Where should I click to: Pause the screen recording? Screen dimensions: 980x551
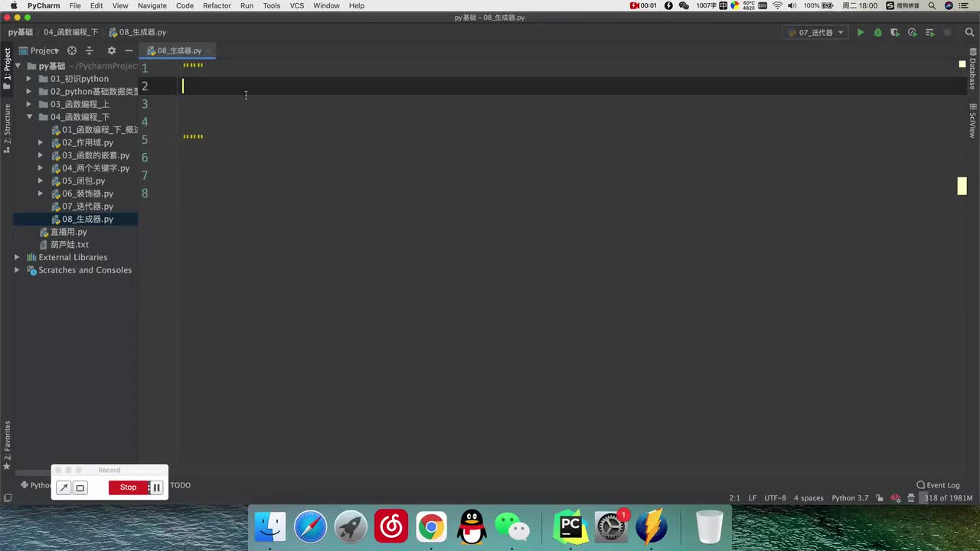point(156,487)
